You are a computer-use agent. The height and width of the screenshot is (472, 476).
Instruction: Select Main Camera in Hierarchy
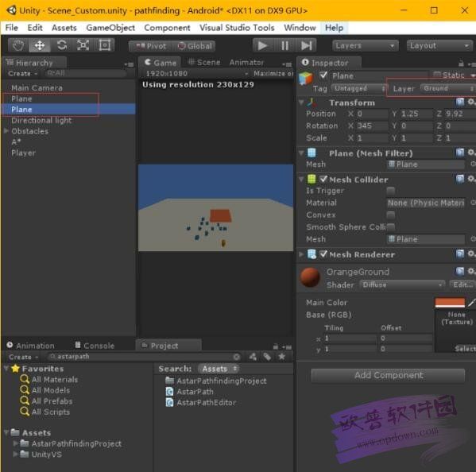[37, 87]
